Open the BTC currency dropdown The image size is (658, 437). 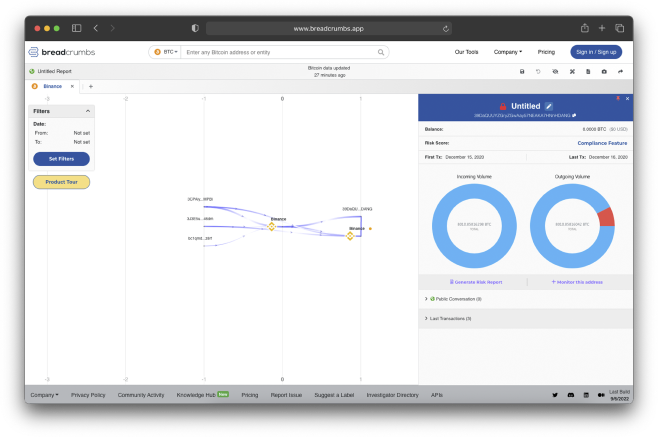click(166, 52)
